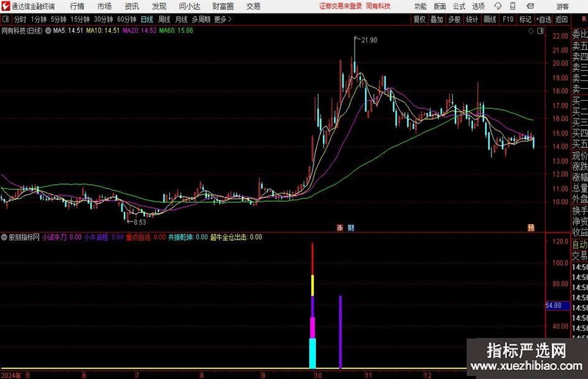Expand the main chart indicator dropdown beside 同有科技(日线)

48,30
